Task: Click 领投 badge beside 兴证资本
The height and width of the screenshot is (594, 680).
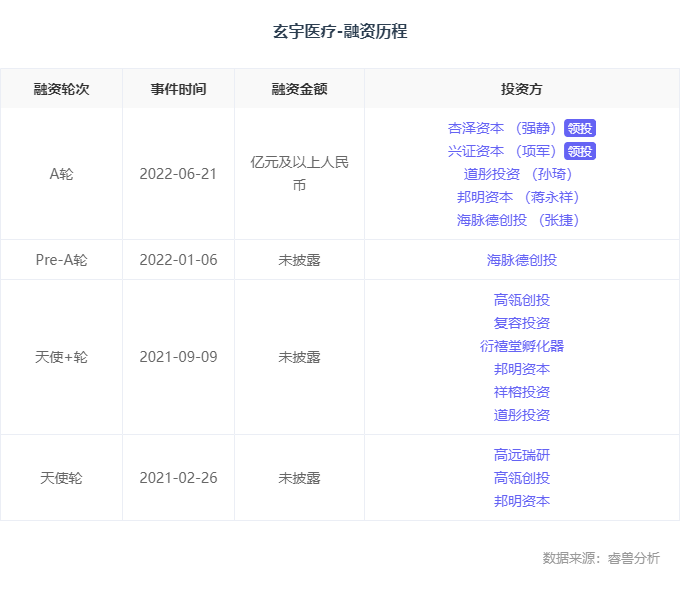Action: 580,151
